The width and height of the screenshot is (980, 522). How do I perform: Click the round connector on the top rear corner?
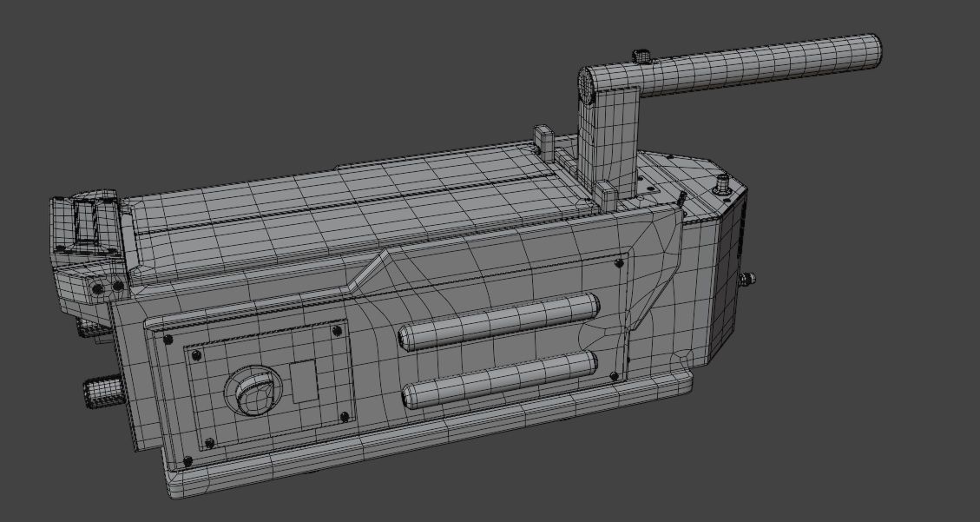pyautogui.click(x=723, y=185)
